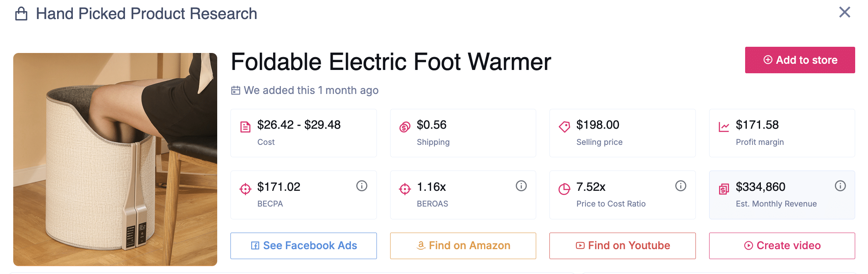Viewport: 868px width, 274px height.
Task: Click the foot warmer product image
Action: (115, 159)
